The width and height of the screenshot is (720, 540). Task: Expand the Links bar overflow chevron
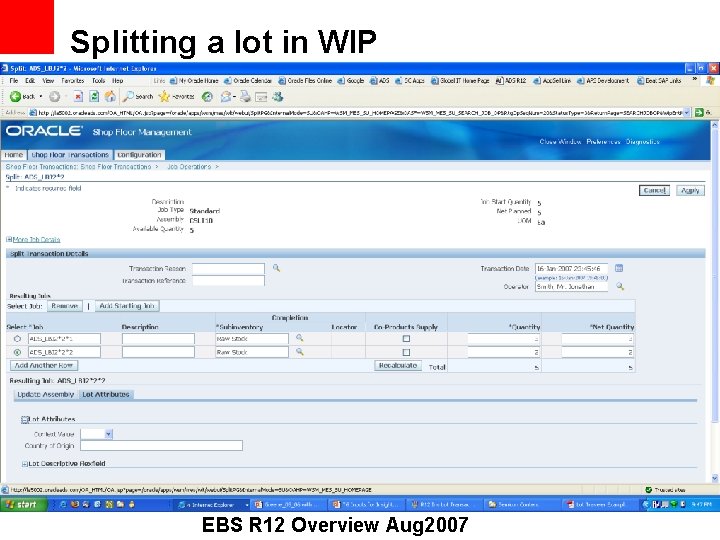(x=694, y=80)
